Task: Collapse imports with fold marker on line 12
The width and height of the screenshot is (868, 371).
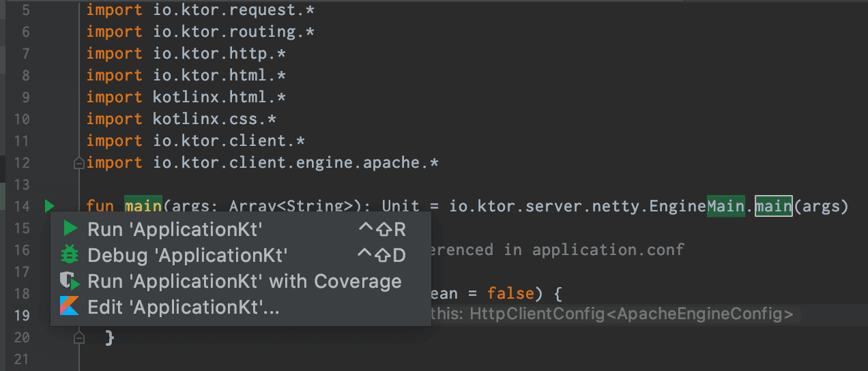Action: click(x=79, y=163)
